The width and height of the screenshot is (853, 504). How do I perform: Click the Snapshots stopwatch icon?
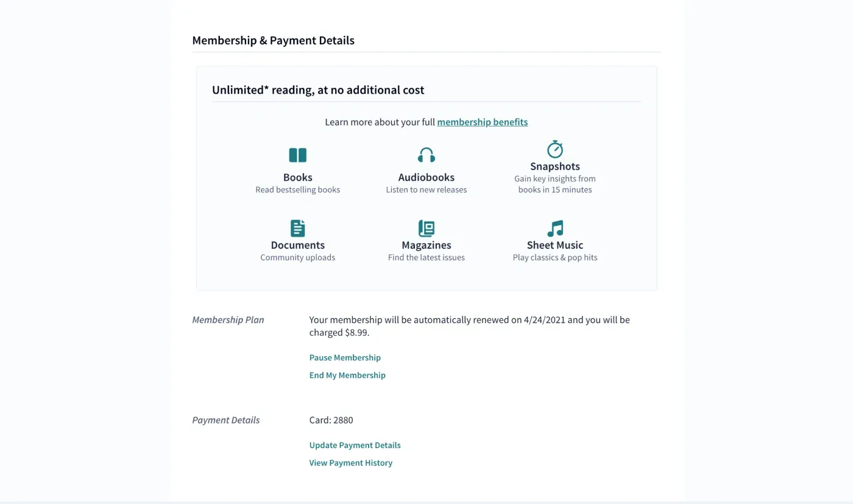[555, 149]
